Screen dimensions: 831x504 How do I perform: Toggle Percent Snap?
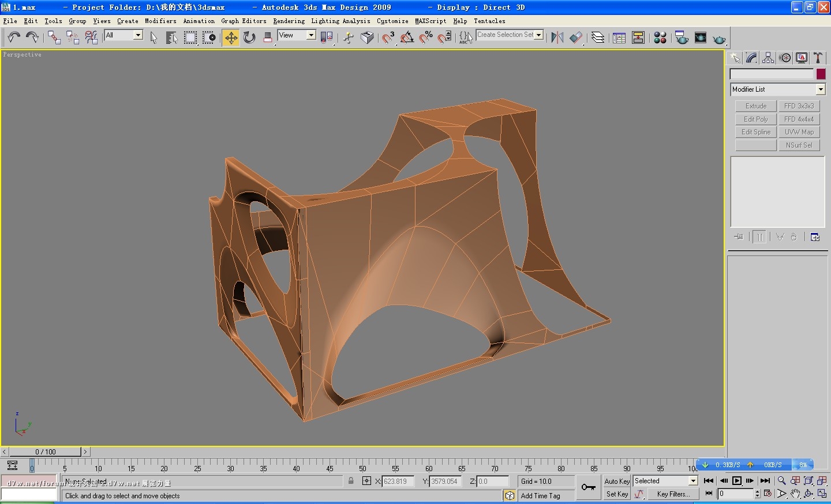pos(426,37)
